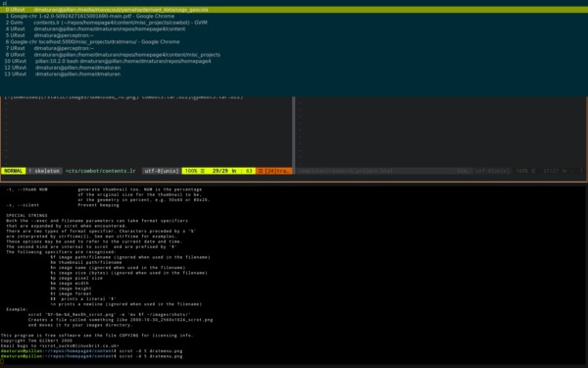Image resolution: width=588 pixels, height=368 pixels.
Task: Click the cowbot/contents.lr filename in statusline
Action: [101, 171]
